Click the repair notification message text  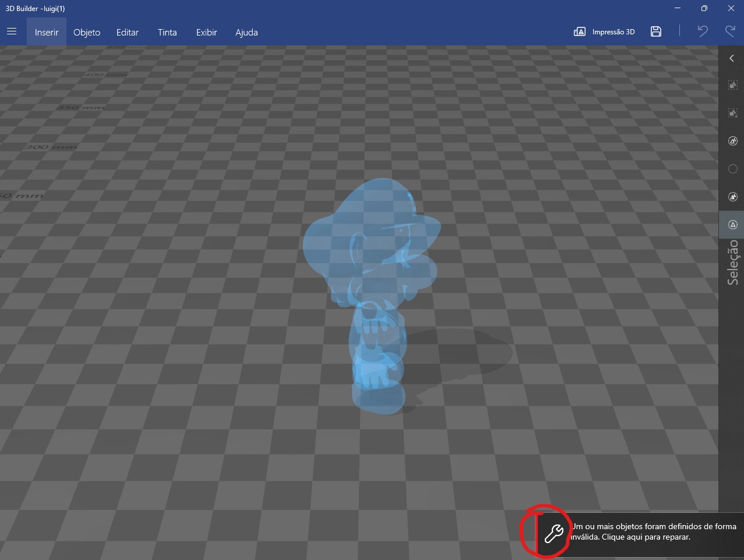point(654,531)
